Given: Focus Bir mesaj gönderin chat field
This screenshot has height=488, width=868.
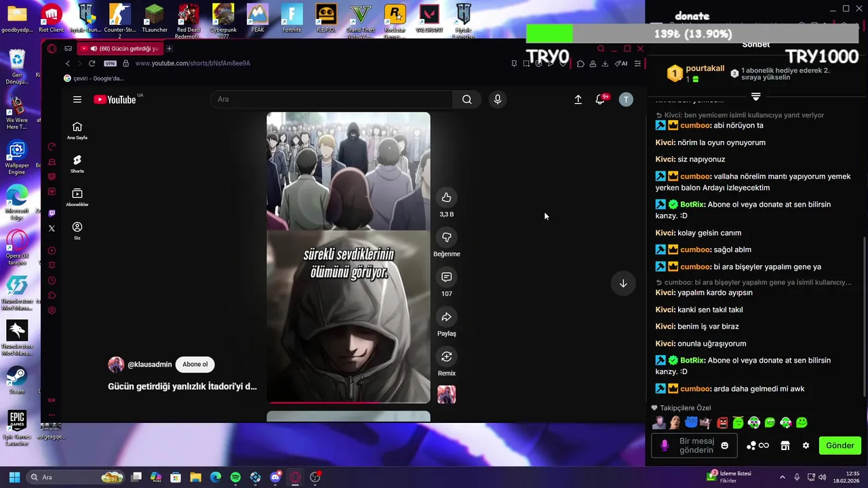Looking at the screenshot, I should (x=696, y=445).
